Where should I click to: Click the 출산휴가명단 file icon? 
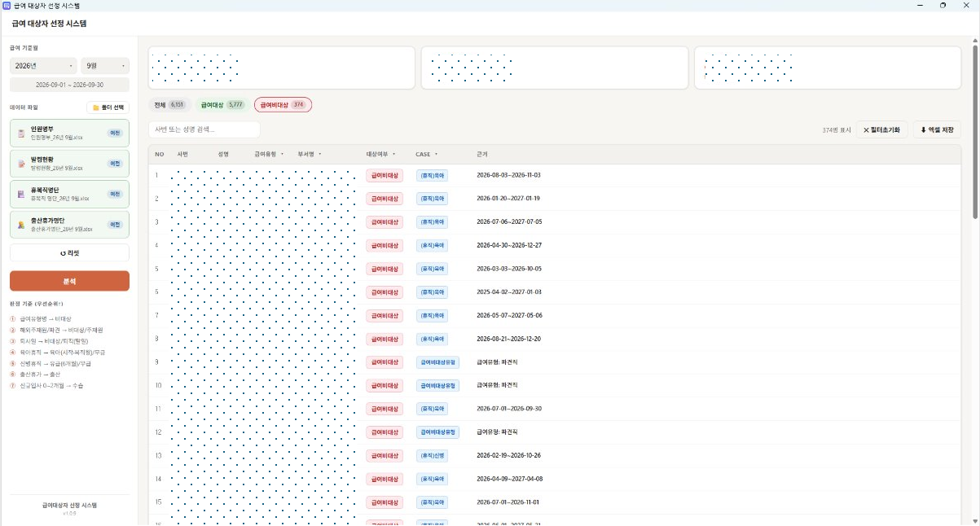pyautogui.click(x=21, y=224)
